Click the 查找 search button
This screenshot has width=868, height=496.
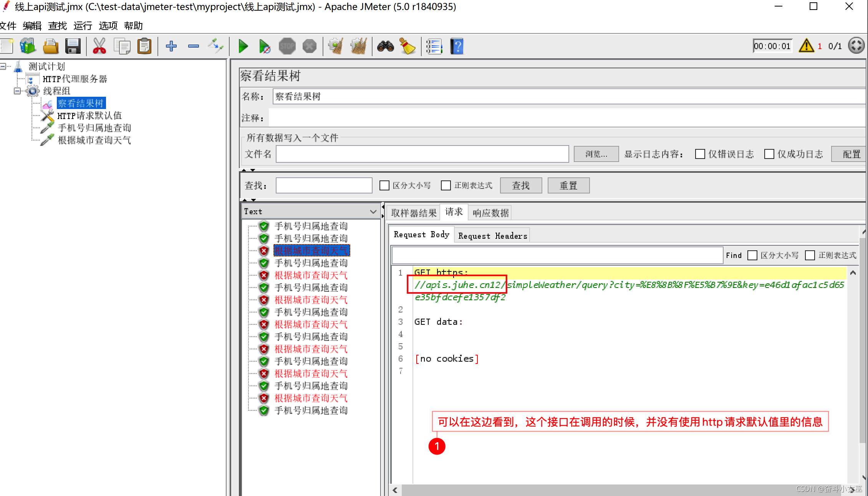521,185
